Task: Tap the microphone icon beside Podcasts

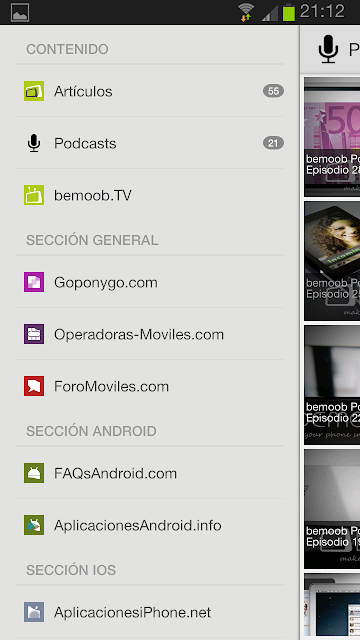Action: point(34,143)
